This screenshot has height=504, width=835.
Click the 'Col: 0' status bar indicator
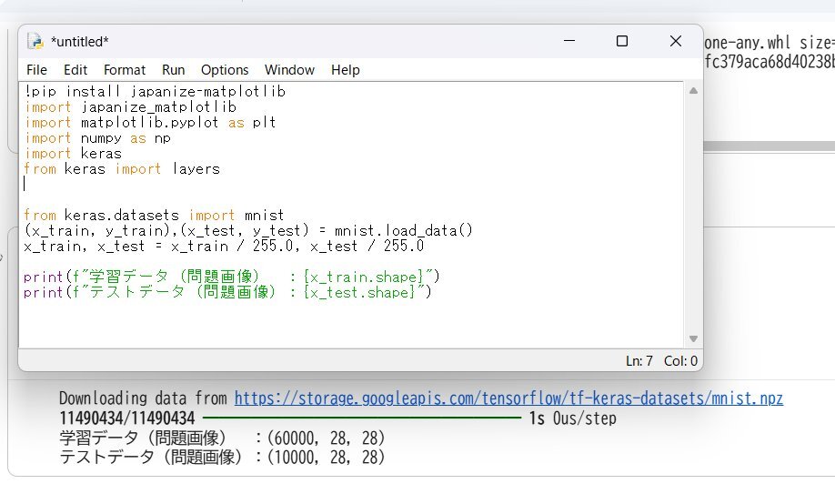click(680, 361)
